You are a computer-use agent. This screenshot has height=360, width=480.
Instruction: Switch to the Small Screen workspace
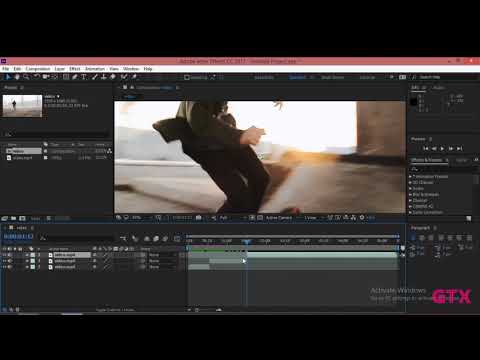(332, 77)
